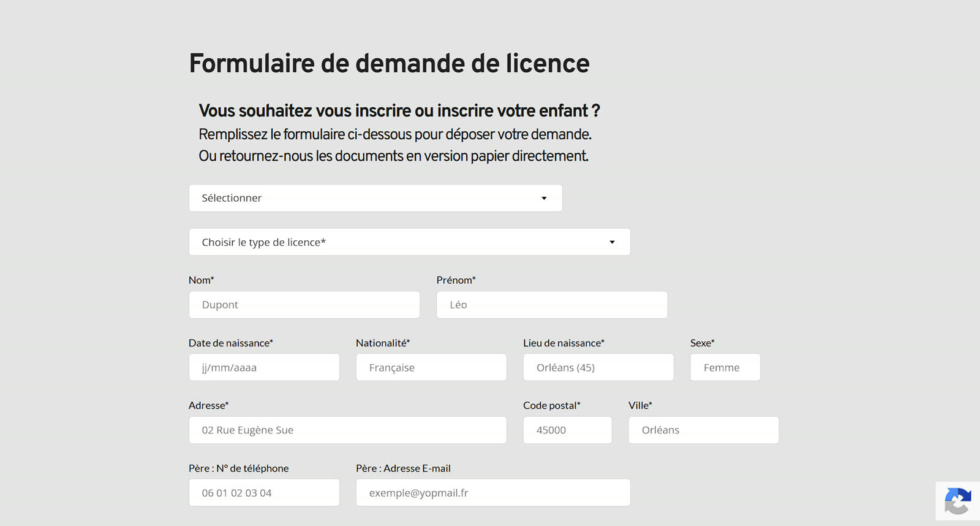The image size is (980, 526).
Task: Click the 'Date de naissance*' label
Action: click(231, 343)
